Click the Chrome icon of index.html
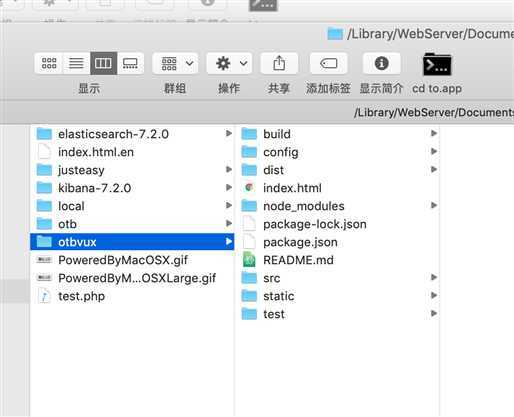This screenshot has height=417, width=514. [249, 187]
